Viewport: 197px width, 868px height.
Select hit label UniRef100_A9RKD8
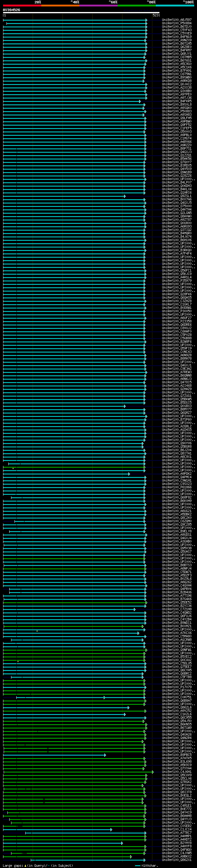click(177, 81)
